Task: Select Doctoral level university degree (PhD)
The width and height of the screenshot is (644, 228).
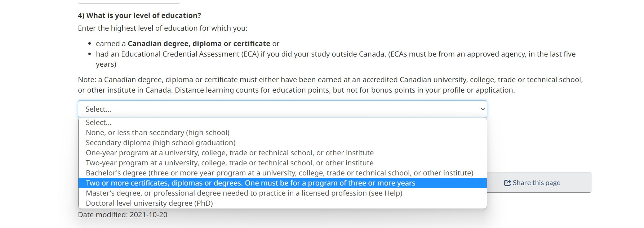Action: (149, 203)
